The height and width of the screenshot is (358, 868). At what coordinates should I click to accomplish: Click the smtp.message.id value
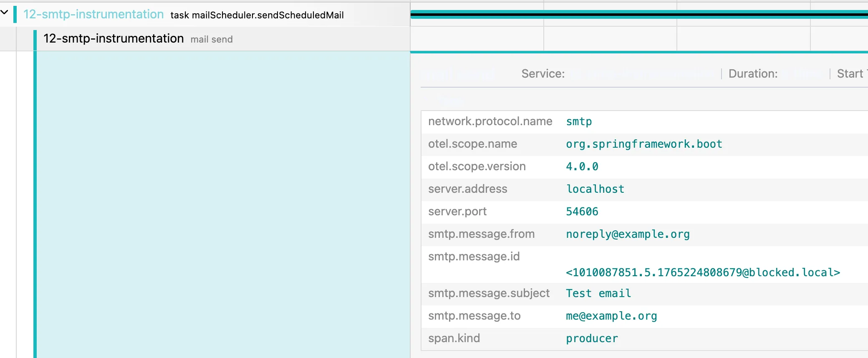coord(702,272)
